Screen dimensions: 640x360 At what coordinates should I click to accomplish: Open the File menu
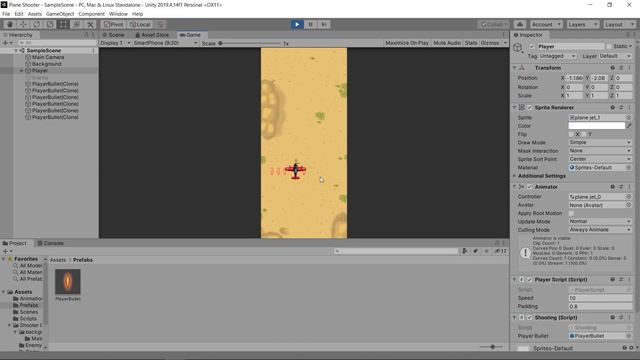pyautogui.click(x=6, y=14)
